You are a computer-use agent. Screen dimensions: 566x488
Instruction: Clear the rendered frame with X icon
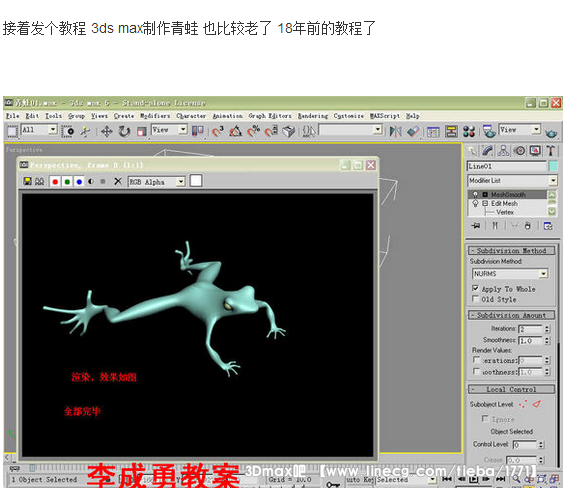tap(118, 181)
